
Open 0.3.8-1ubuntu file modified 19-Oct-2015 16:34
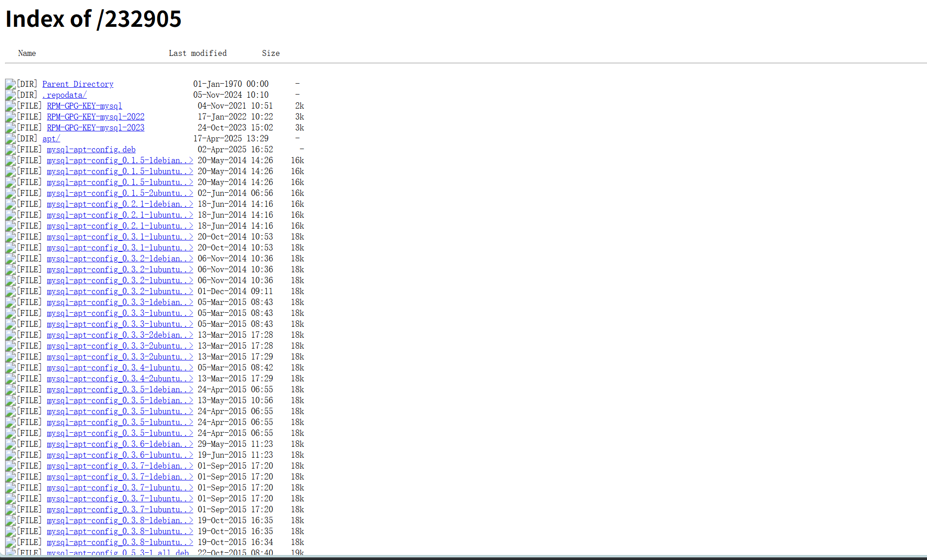tap(120, 542)
